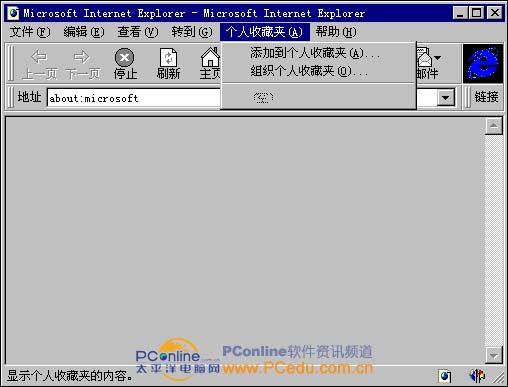Click the Refresh (刷新) toolbar icon
The image size is (508, 387).
pyautogui.click(x=169, y=57)
